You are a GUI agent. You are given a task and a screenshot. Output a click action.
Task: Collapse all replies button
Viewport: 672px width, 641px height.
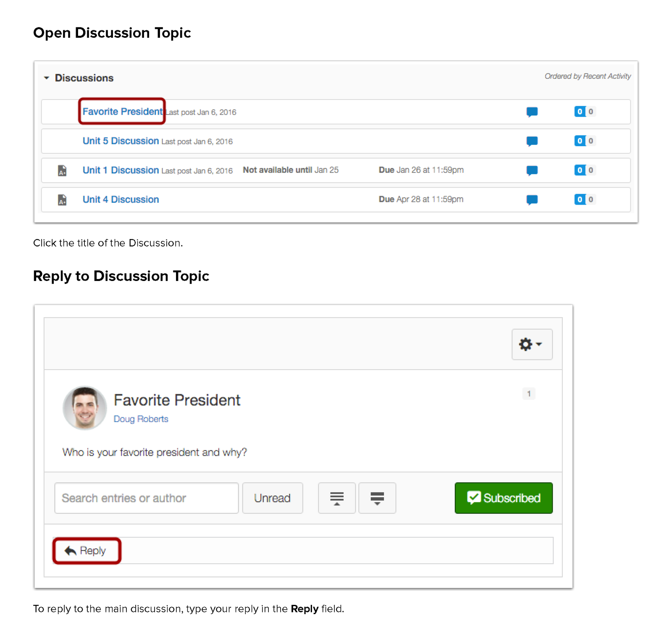point(336,498)
